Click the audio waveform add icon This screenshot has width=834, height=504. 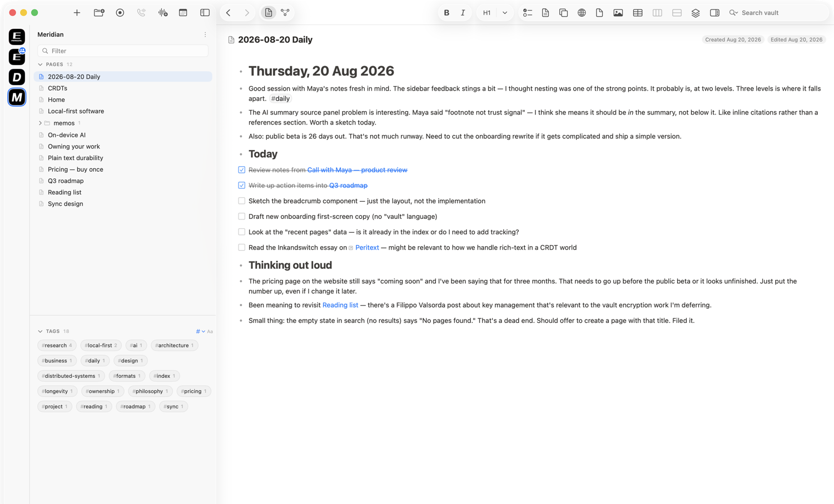click(x=162, y=13)
